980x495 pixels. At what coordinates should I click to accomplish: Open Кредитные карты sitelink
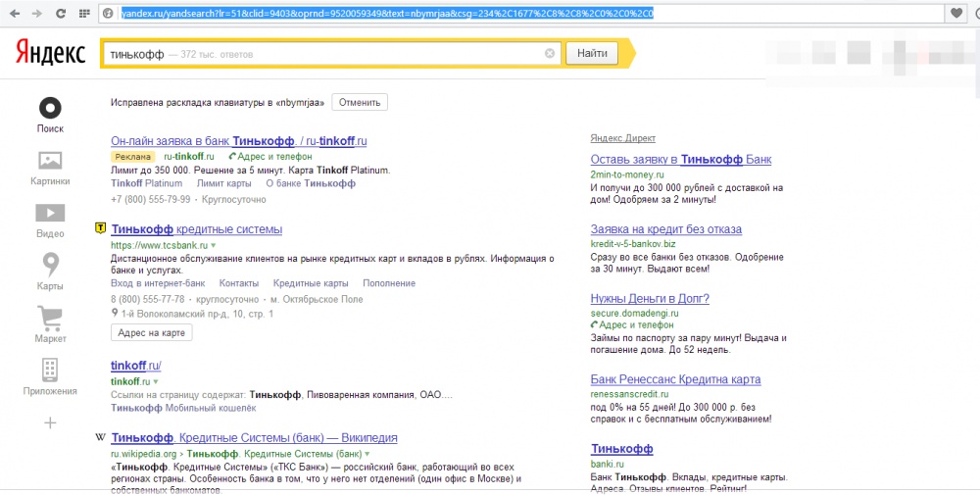point(311,283)
